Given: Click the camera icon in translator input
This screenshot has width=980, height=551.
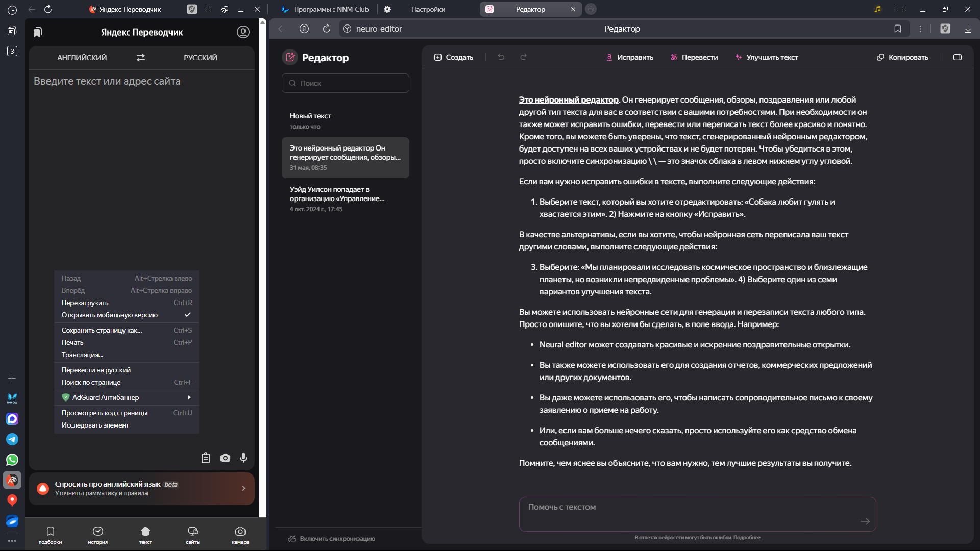Looking at the screenshot, I should click(x=225, y=458).
